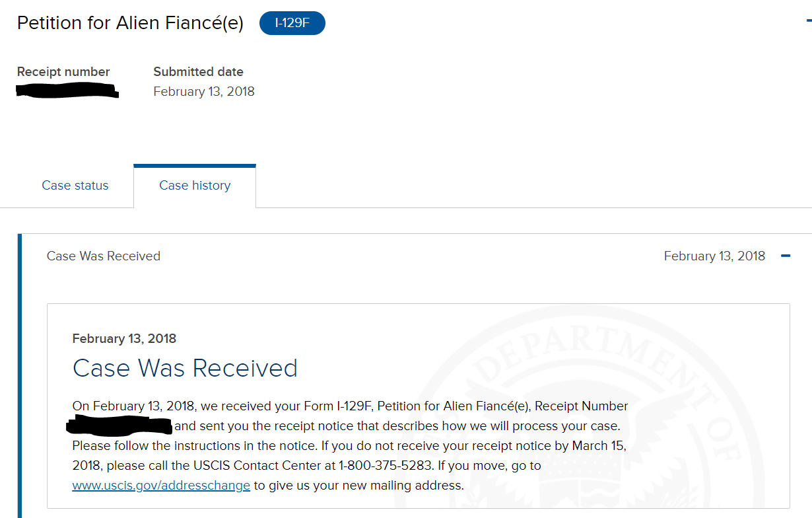Click the Submitted date label
This screenshot has height=518, width=812.
198,72
